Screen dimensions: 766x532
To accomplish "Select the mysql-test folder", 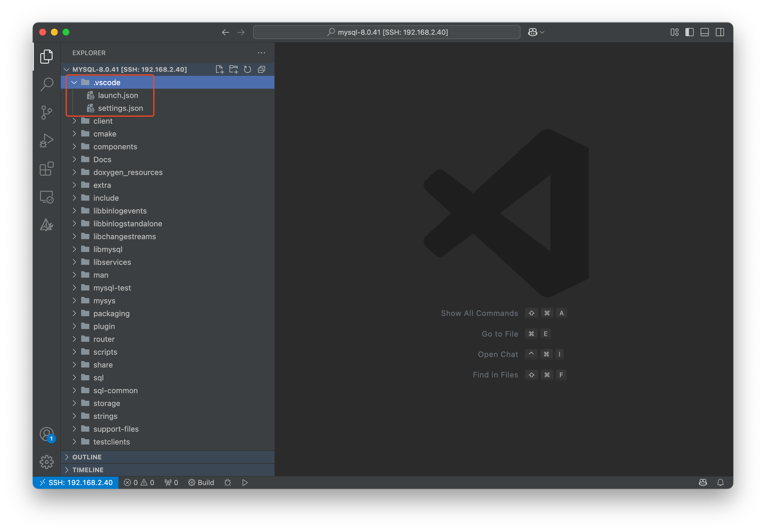I will pyautogui.click(x=168, y=288).
